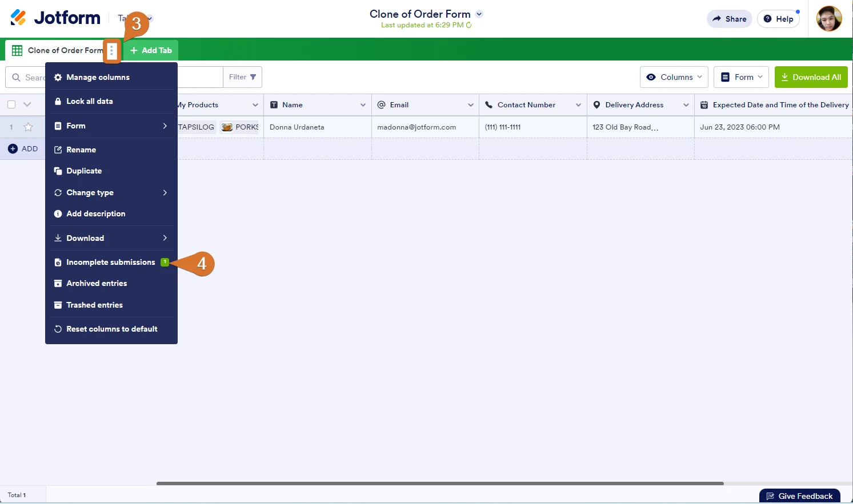Star the Donna Urdaneta entry as favorite

click(x=28, y=127)
